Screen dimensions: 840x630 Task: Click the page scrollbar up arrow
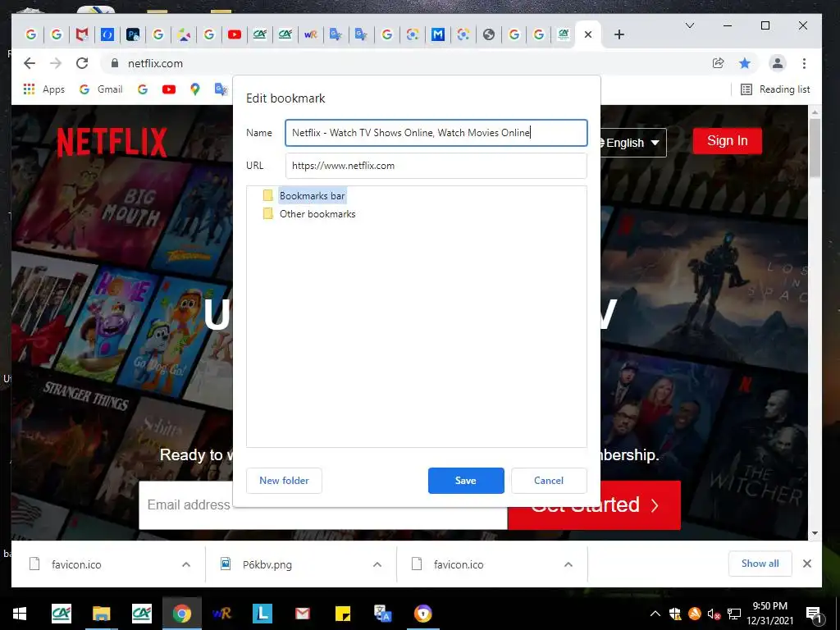[815, 112]
